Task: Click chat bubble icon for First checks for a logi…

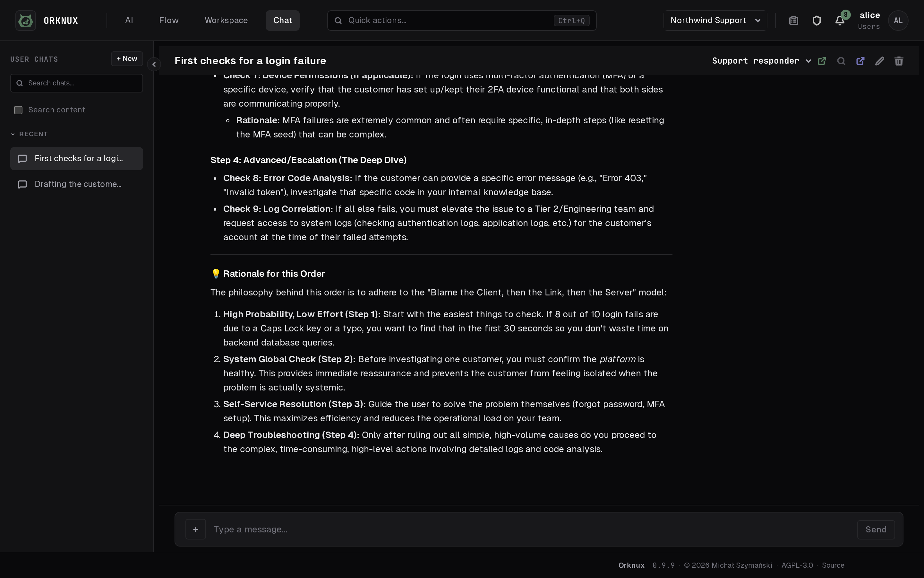Action: 22,159
